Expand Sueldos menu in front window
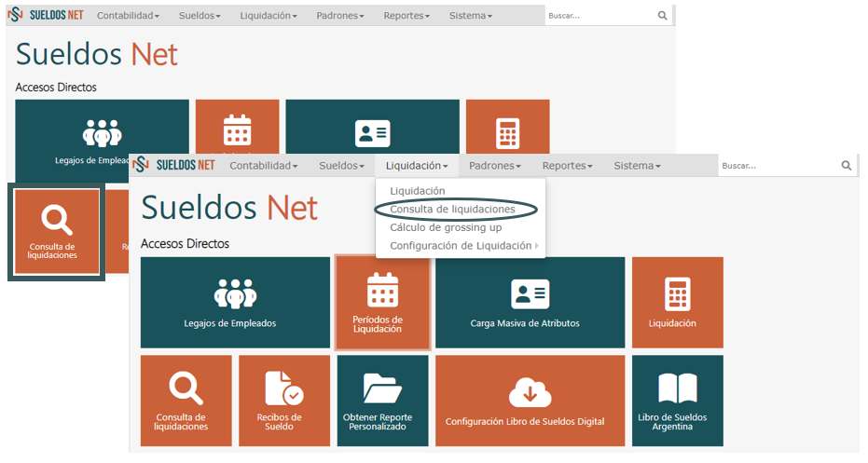The width and height of the screenshot is (868, 463). point(341,166)
